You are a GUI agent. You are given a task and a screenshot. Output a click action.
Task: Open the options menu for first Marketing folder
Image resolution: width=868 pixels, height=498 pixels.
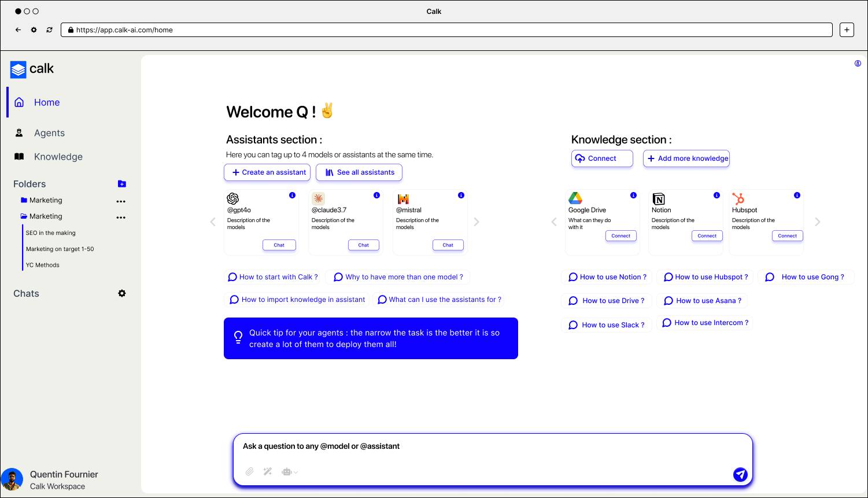coord(121,201)
